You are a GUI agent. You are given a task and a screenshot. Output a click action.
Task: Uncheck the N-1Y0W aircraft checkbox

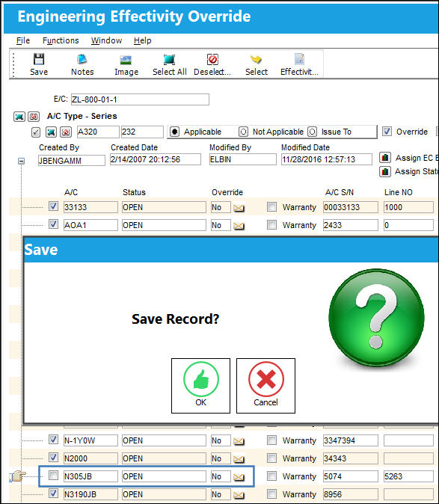click(x=53, y=440)
